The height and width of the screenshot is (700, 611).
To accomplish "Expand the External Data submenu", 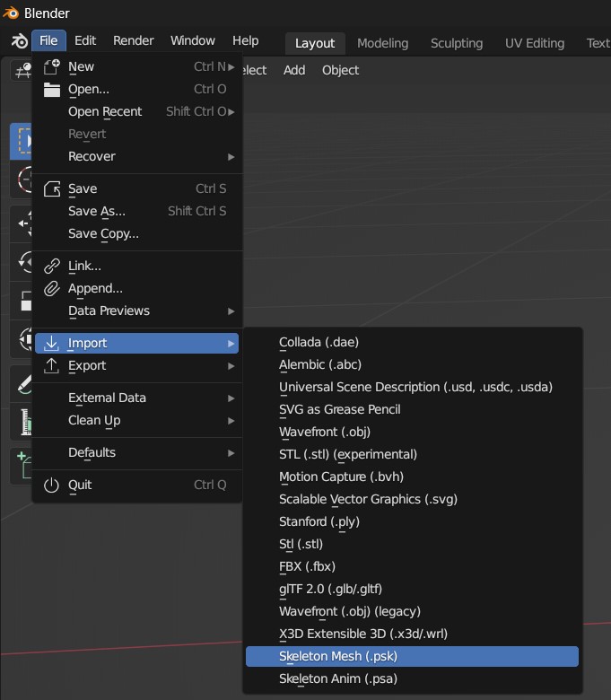I will (231, 398).
